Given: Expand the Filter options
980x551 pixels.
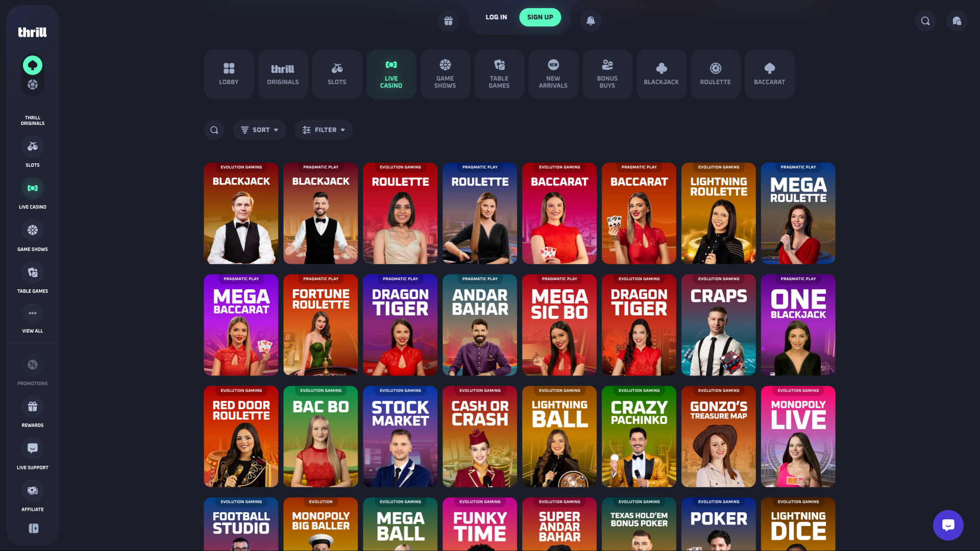Looking at the screenshot, I should 324,130.
